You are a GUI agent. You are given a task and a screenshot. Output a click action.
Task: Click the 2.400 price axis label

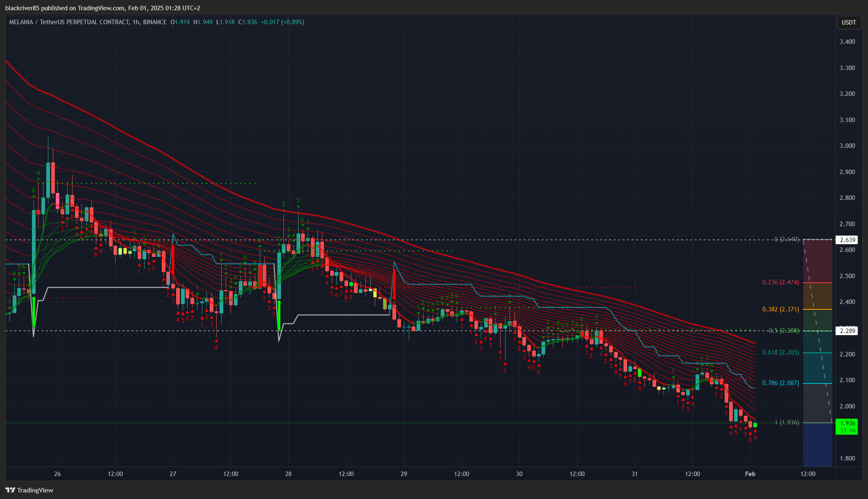(847, 302)
